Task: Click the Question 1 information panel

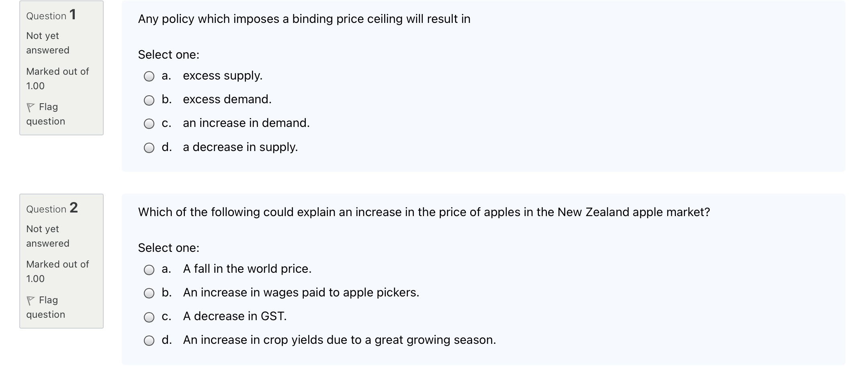Action: [x=61, y=68]
